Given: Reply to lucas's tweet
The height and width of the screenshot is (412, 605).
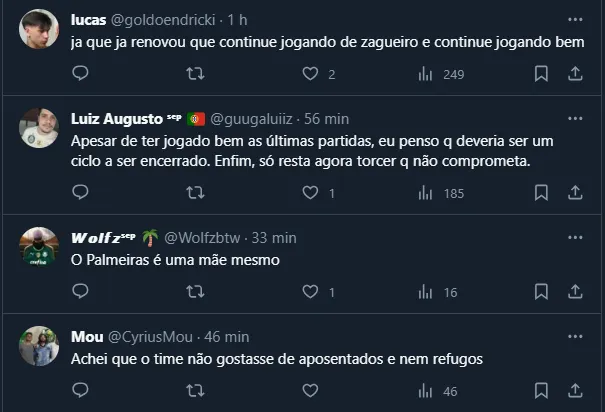Looking at the screenshot, I should [81, 73].
